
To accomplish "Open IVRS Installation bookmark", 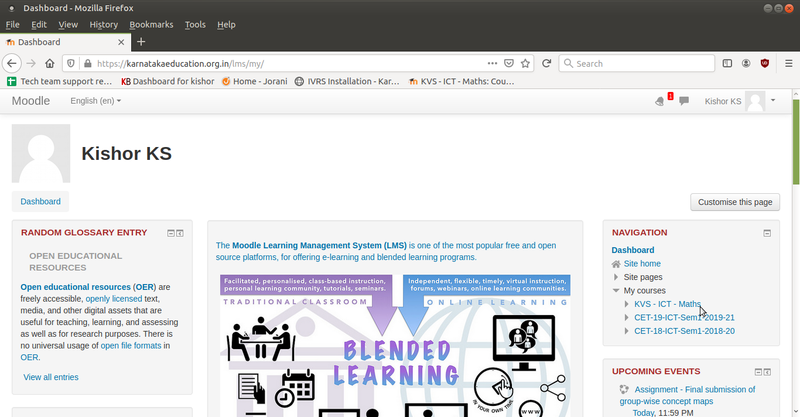I will 347,81.
